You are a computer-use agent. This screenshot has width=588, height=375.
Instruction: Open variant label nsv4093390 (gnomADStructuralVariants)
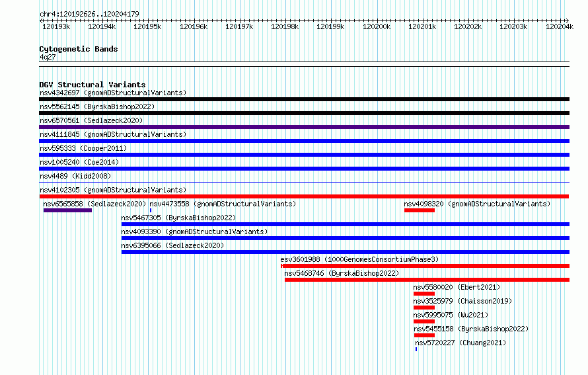[194, 231]
